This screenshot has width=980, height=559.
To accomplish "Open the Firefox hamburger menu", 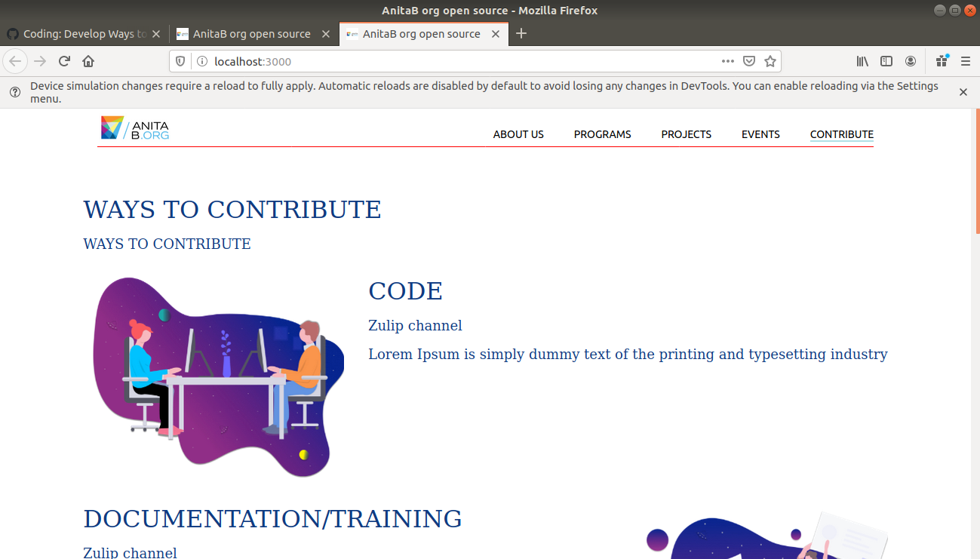I will pyautogui.click(x=966, y=61).
